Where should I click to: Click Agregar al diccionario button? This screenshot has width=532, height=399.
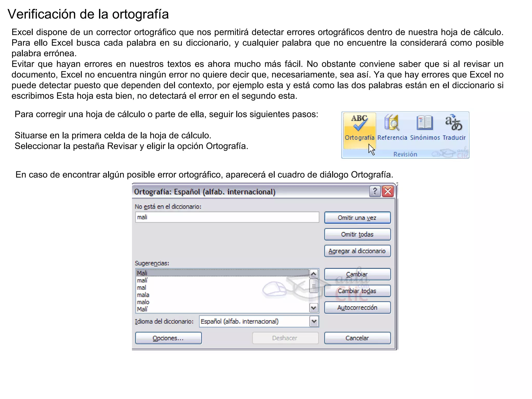(357, 251)
